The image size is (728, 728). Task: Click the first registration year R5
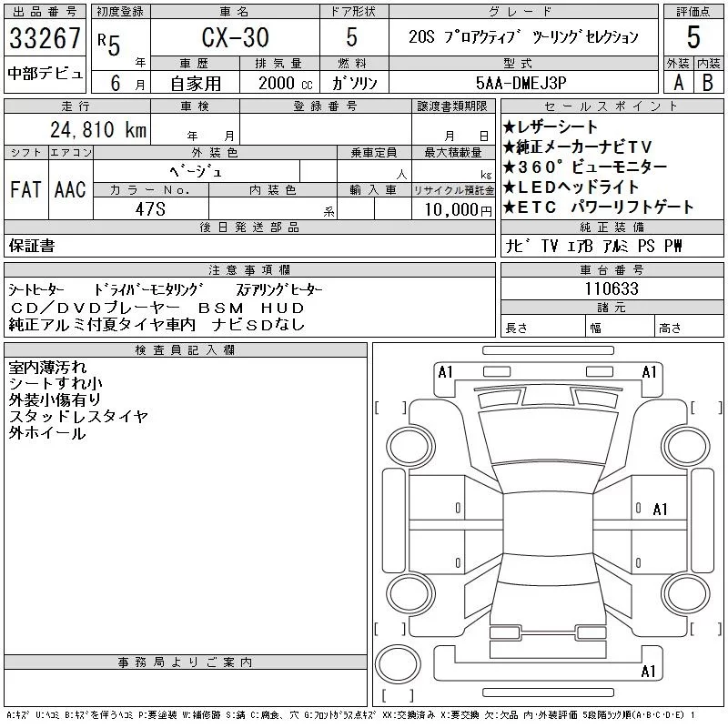(x=108, y=44)
